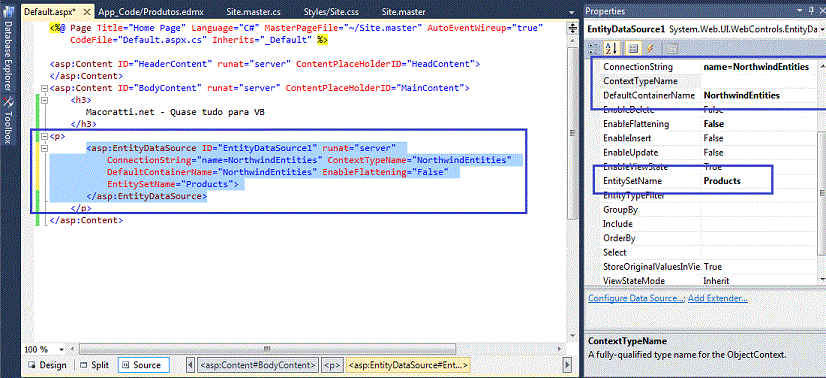Switch to Categorized view in Properties
Screen dimensions: 826x378
[x=594, y=48]
